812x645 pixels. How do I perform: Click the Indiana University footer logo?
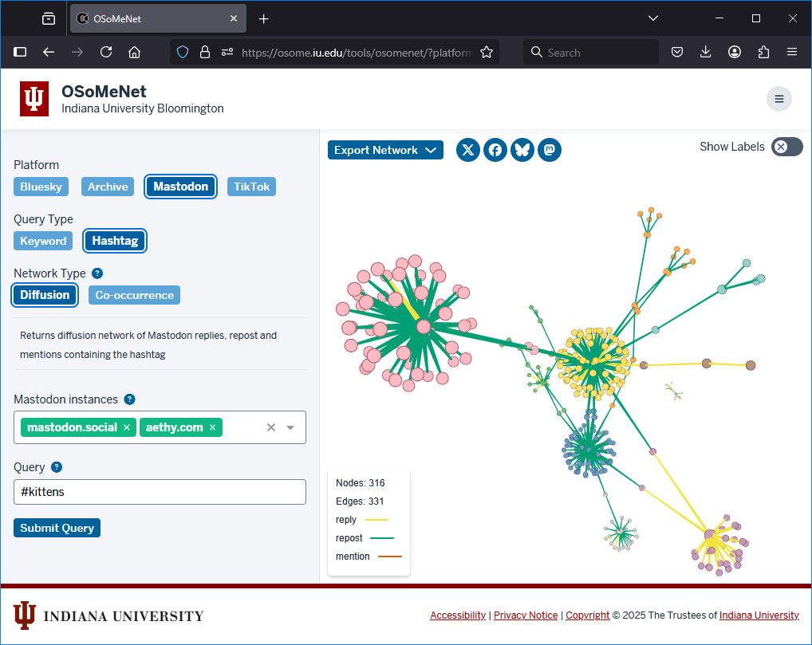coord(108,616)
